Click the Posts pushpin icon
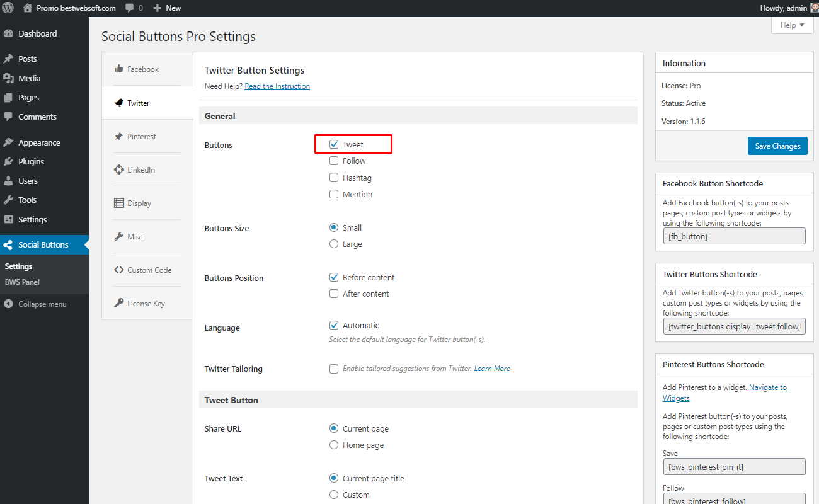Image resolution: width=819 pixels, height=504 pixels. click(x=8, y=59)
